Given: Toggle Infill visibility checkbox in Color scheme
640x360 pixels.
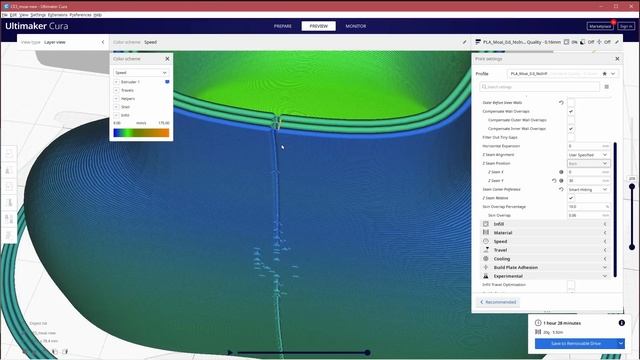Looking at the screenshot, I should pyautogui.click(x=116, y=115).
